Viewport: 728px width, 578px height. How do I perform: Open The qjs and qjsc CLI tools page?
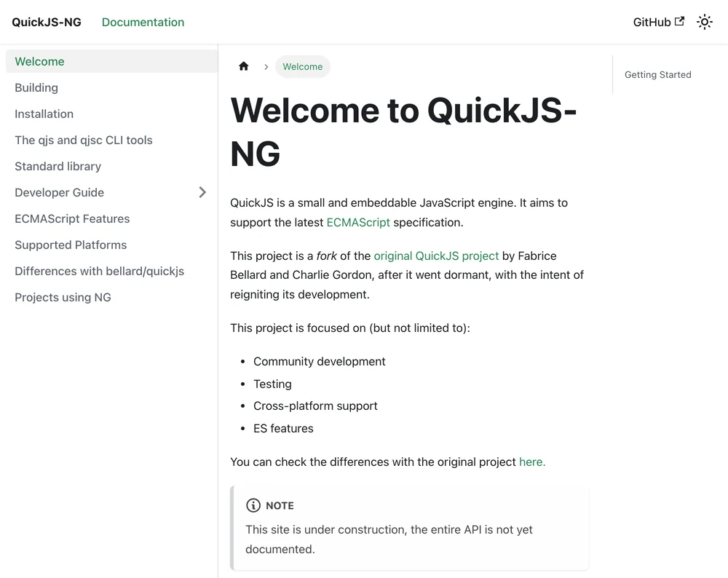(111, 140)
